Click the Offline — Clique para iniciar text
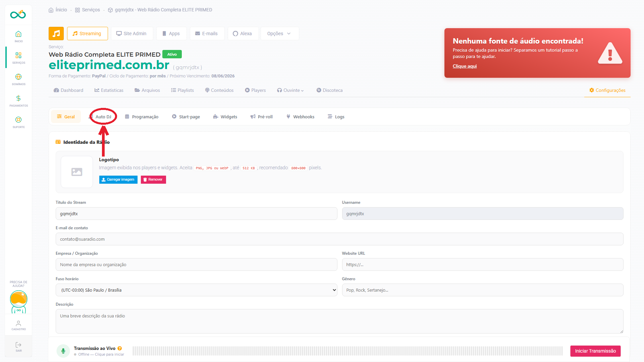Image resolution: width=644 pixels, height=362 pixels. tap(101, 354)
